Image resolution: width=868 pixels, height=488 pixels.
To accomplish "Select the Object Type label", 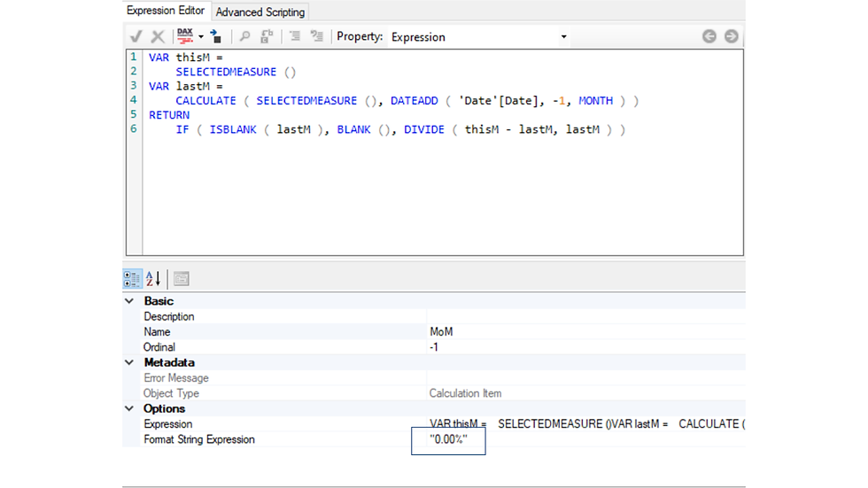I will 171,393.
